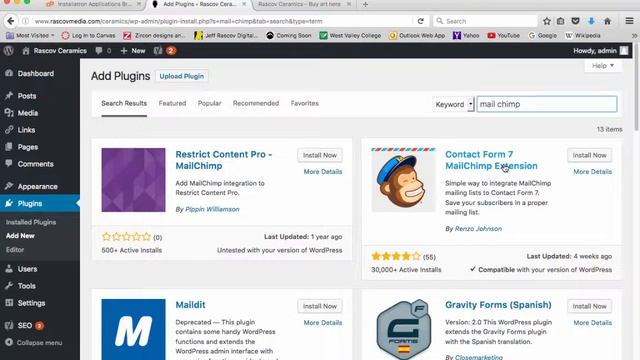Open the Keyword search type dropdown
Viewport: 640px width, 360px height.
click(453, 104)
